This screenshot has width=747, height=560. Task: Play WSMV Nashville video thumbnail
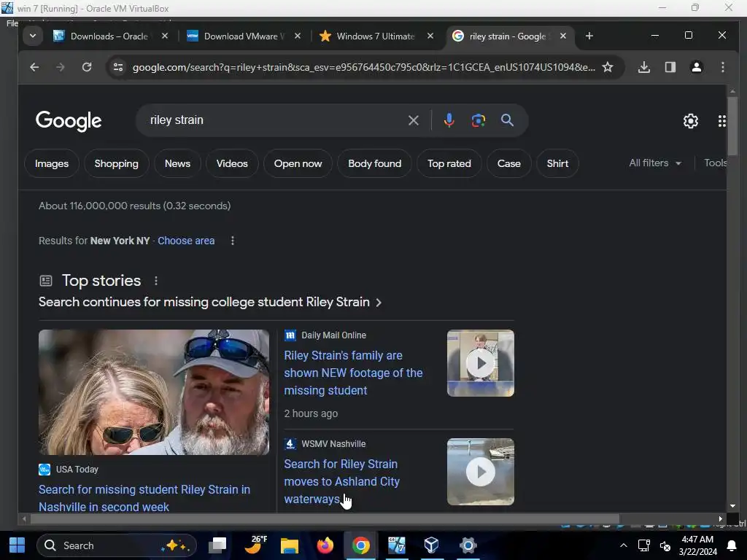[x=480, y=472]
